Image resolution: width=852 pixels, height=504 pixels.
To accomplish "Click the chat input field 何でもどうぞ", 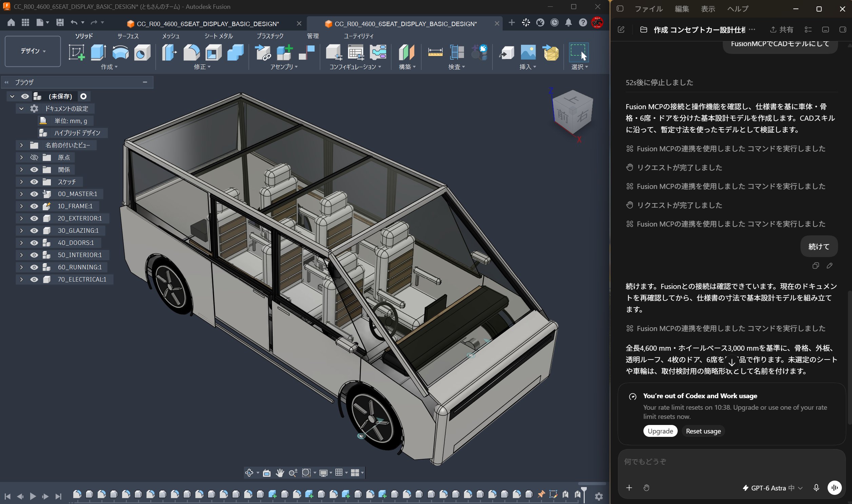I will coord(732,462).
